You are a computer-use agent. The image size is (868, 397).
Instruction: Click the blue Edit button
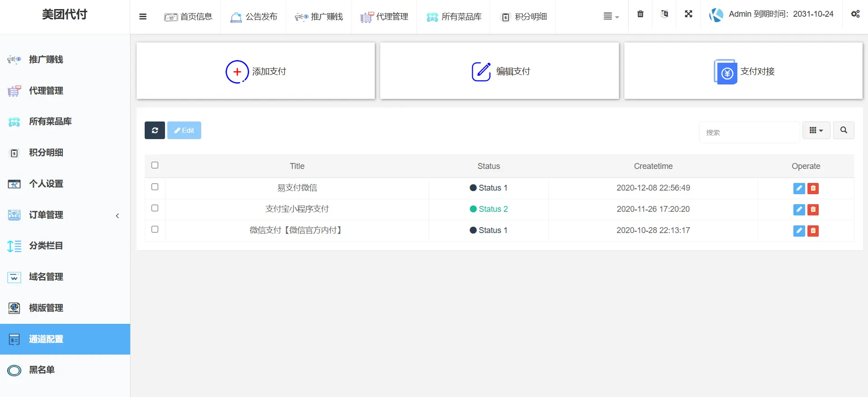(x=184, y=130)
